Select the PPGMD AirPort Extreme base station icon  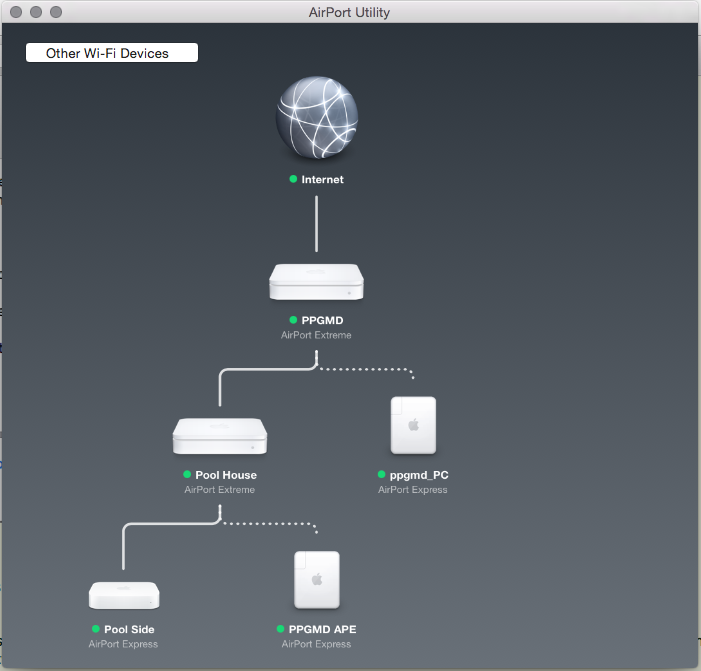click(317, 282)
